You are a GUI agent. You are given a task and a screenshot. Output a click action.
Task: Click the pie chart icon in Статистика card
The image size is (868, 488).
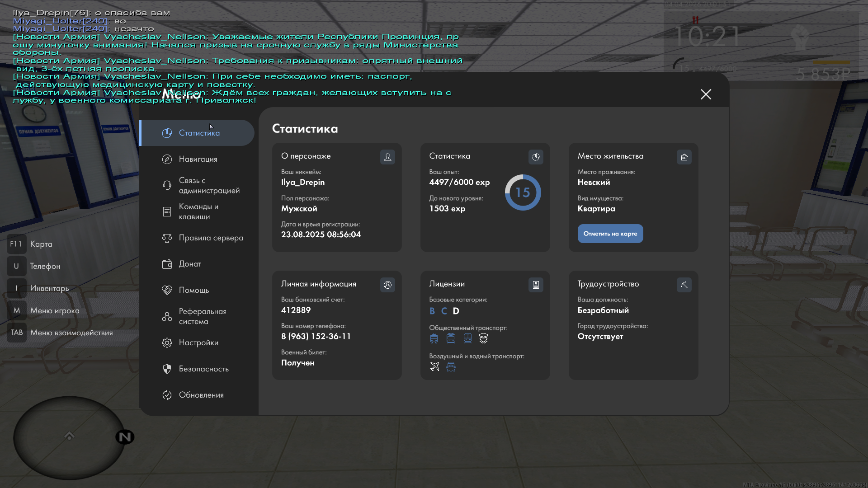(x=536, y=157)
